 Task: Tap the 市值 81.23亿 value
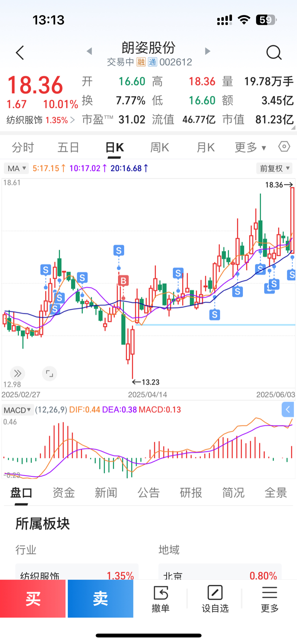274,120
